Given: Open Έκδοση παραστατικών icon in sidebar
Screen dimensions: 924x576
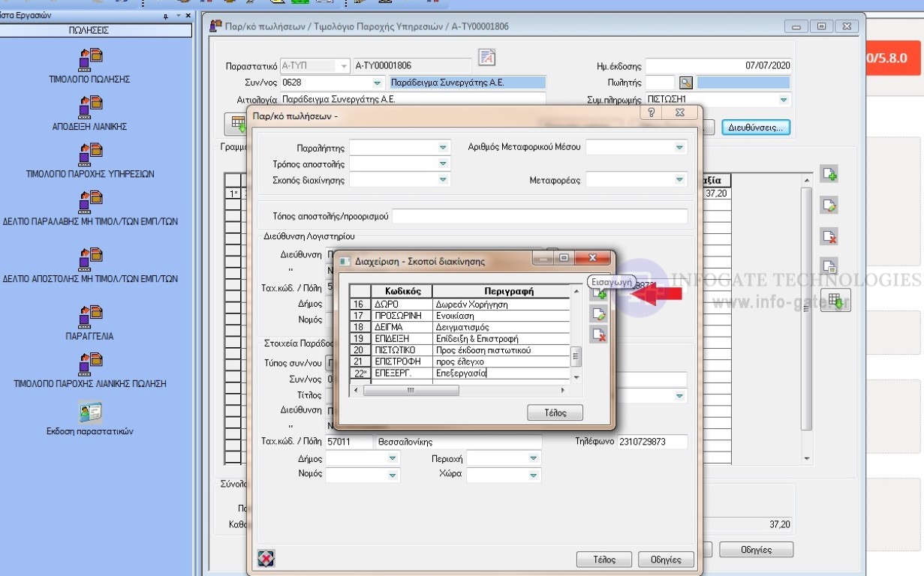Looking at the screenshot, I should pyautogui.click(x=90, y=412).
